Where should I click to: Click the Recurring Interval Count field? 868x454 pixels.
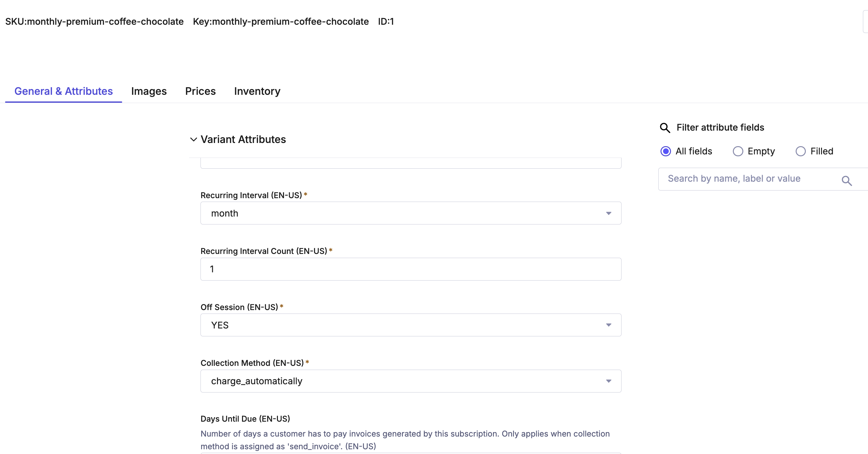(x=411, y=269)
